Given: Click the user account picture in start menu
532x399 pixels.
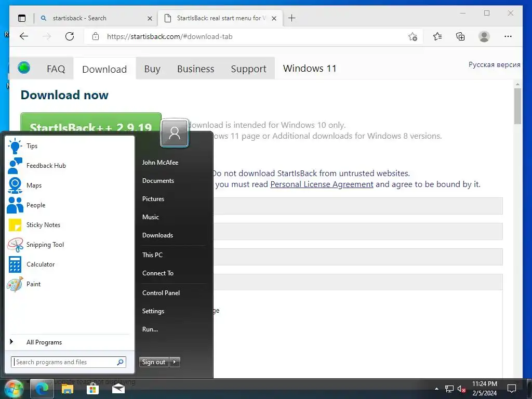Looking at the screenshot, I should click(175, 133).
